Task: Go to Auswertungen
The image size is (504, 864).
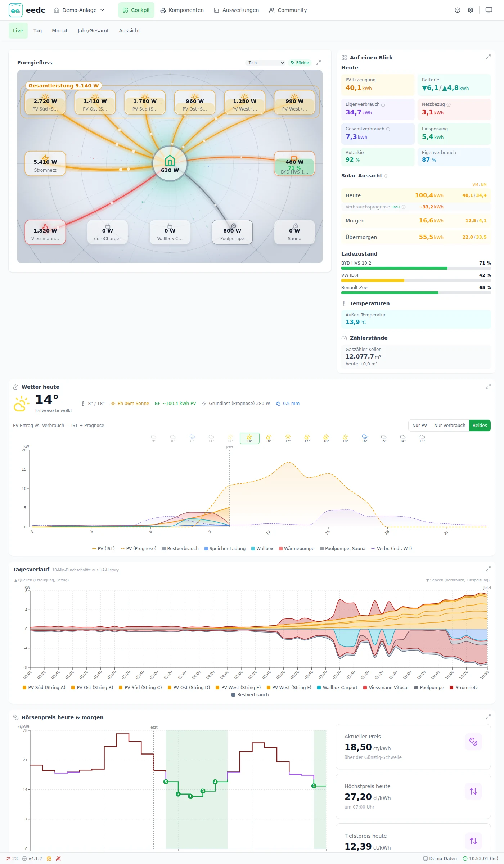Action: (236, 10)
